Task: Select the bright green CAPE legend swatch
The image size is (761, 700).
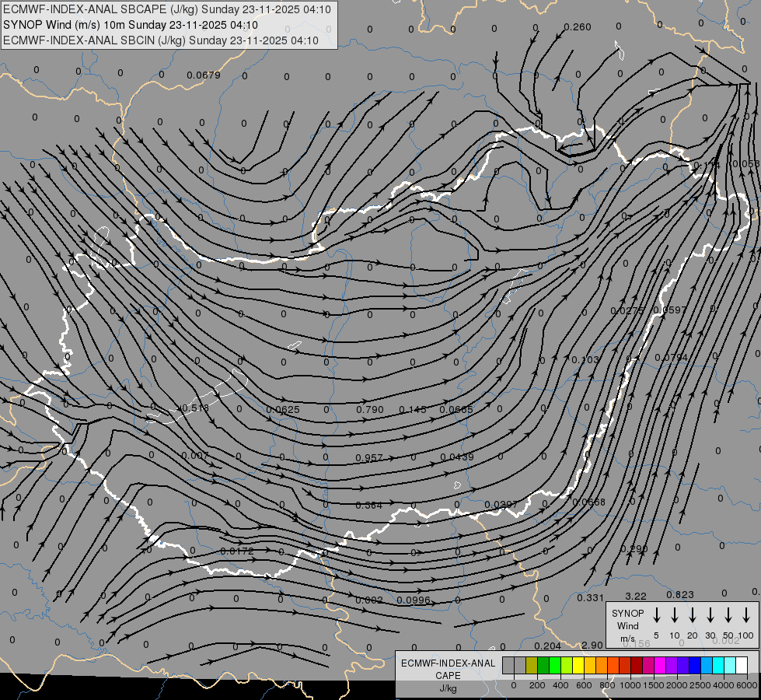Action: [x=555, y=665]
